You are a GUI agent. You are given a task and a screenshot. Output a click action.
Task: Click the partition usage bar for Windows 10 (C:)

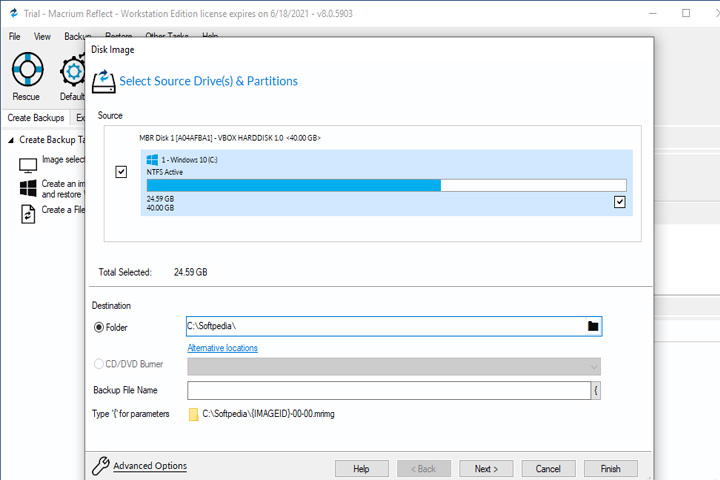(386, 185)
